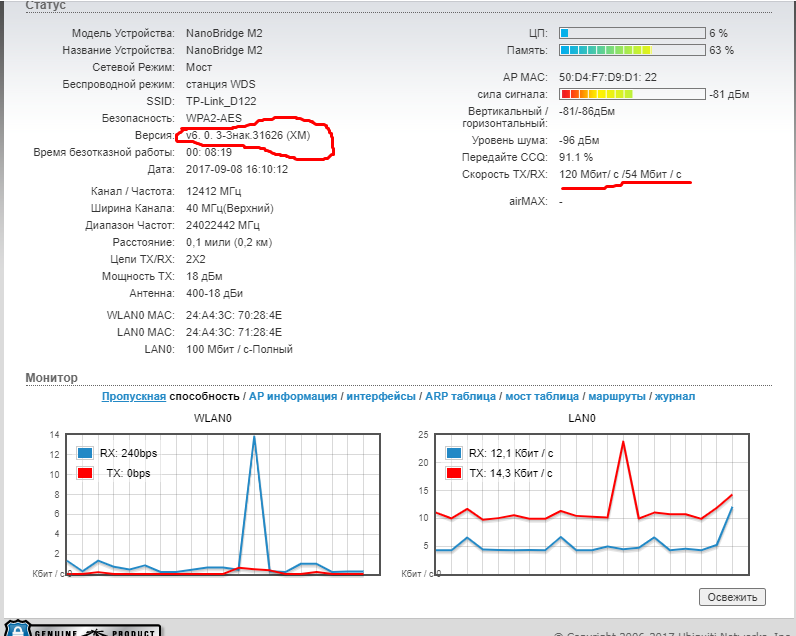Click the red TX legend swatch in WLAN0
796x636 pixels.
tap(84, 471)
